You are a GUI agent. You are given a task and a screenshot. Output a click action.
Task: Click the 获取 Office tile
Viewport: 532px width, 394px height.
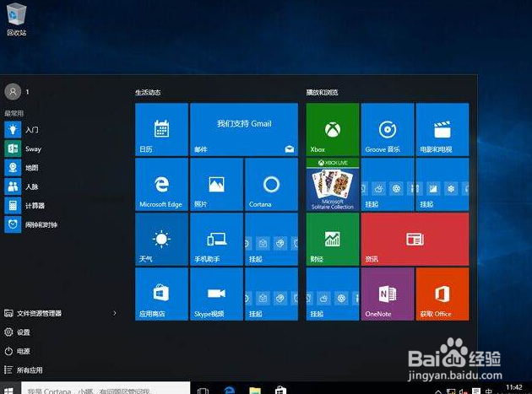(442, 294)
